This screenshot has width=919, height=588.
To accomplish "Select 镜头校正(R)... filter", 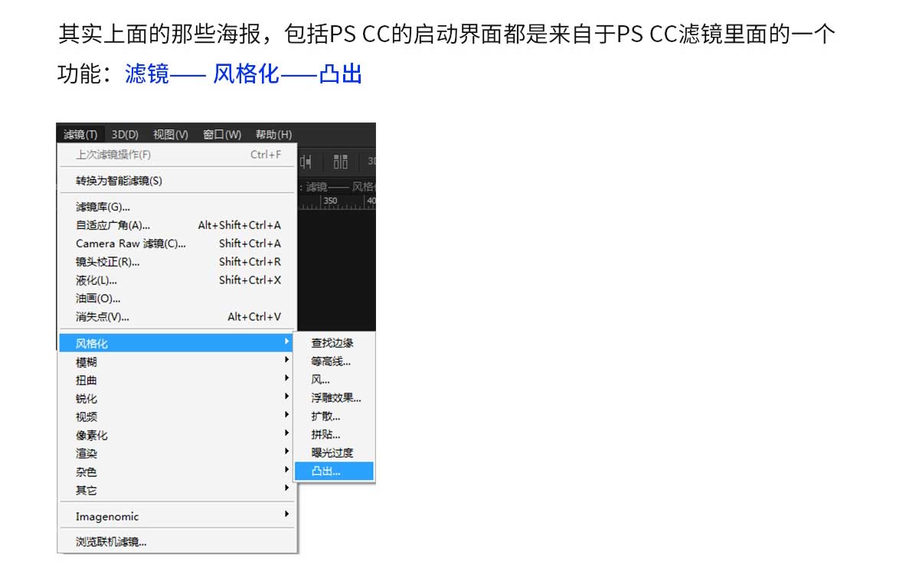I will click(178, 262).
